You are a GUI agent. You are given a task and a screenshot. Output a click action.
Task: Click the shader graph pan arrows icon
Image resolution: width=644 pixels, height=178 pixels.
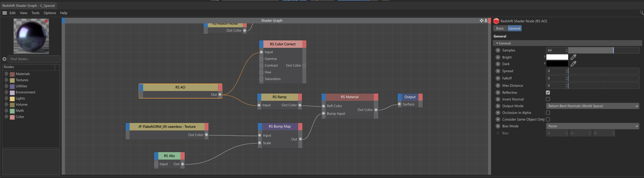tap(481, 21)
